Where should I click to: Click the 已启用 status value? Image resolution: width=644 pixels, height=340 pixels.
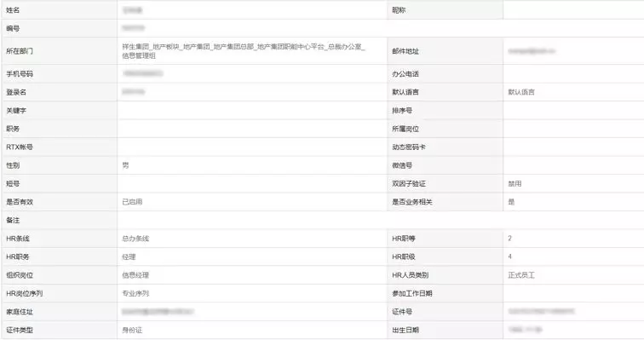(132, 202)
